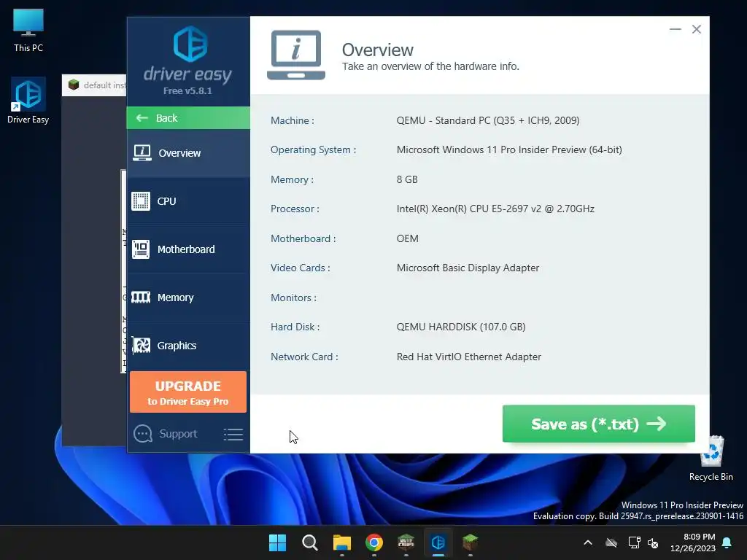Open taskbar Search
This screenshot has width=747, height=560.
(x=309, y=542)
